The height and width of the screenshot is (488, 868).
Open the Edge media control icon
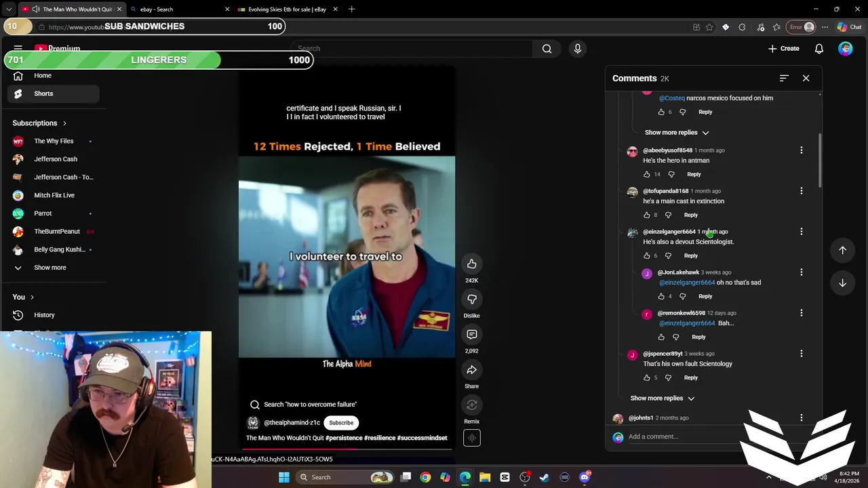(x=760, y=27)
